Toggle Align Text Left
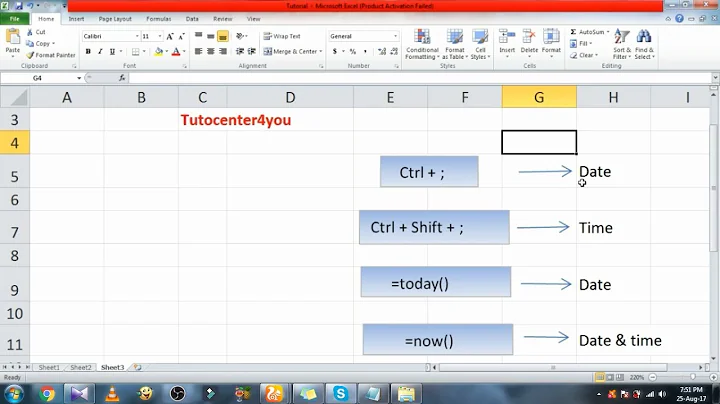This screenshot has width=720, height=404. [x=198, y=51]
